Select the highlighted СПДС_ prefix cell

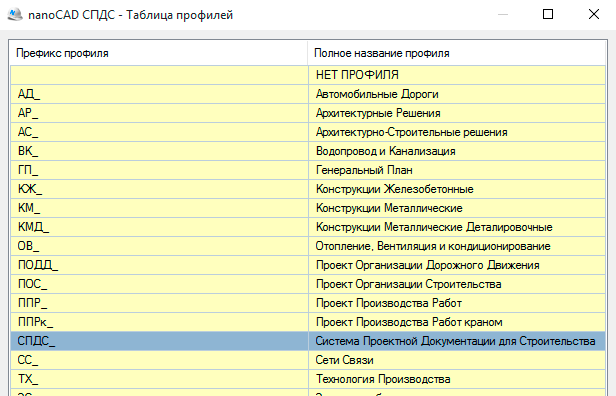(160, 341)
